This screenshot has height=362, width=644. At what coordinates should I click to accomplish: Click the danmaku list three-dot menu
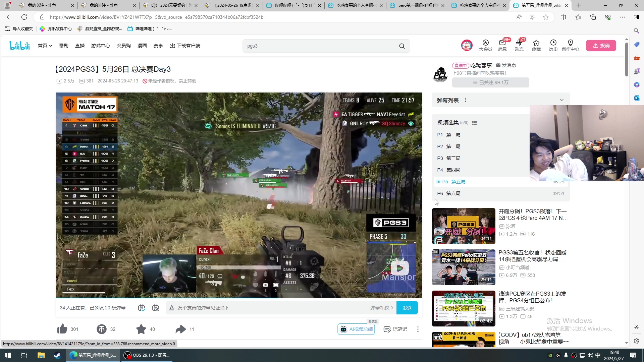click(465, 100)
